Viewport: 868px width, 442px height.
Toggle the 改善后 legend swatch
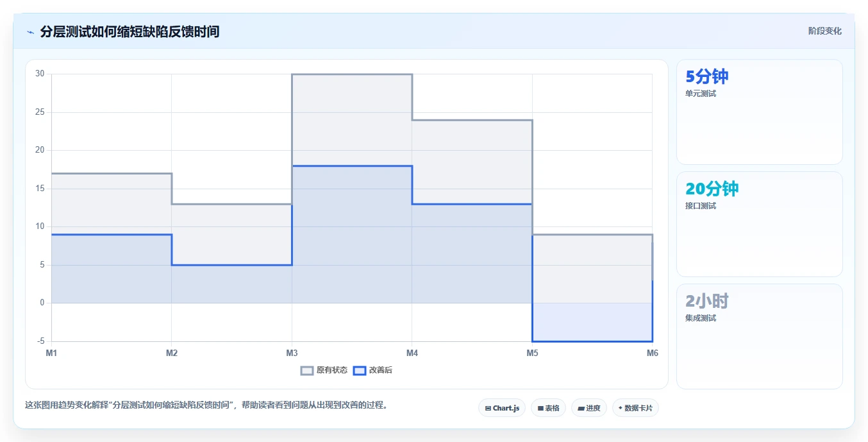[x=360, y=370]
